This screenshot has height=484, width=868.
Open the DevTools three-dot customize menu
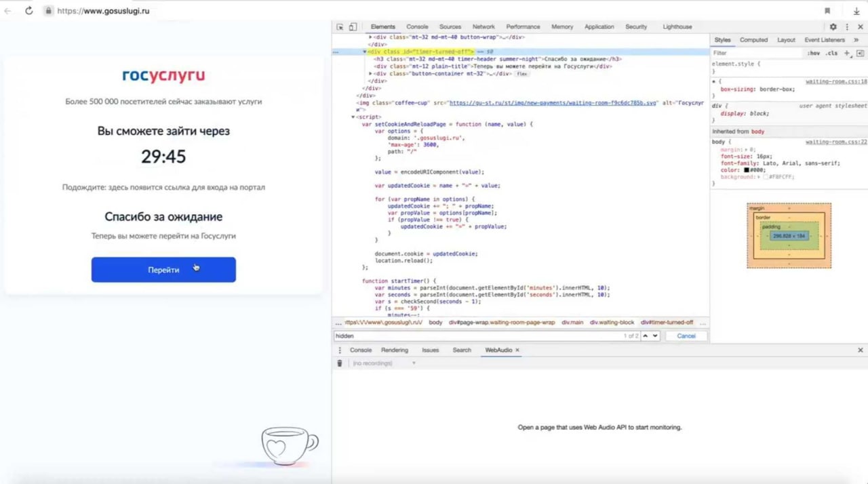point(846,27)
